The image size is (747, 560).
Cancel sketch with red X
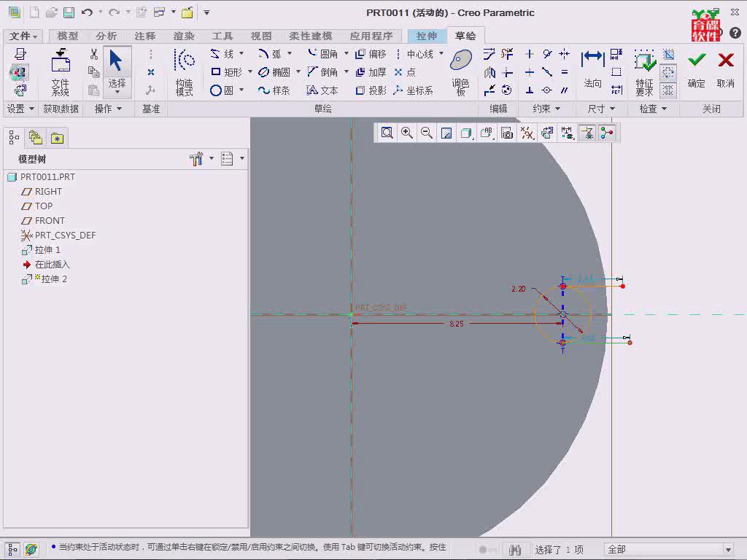point(726,69)
